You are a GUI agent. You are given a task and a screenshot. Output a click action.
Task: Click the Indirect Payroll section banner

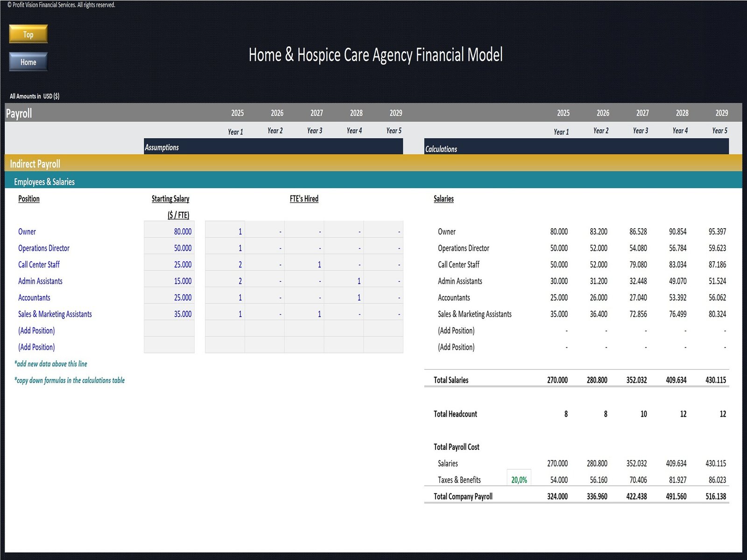coord(373,163)
